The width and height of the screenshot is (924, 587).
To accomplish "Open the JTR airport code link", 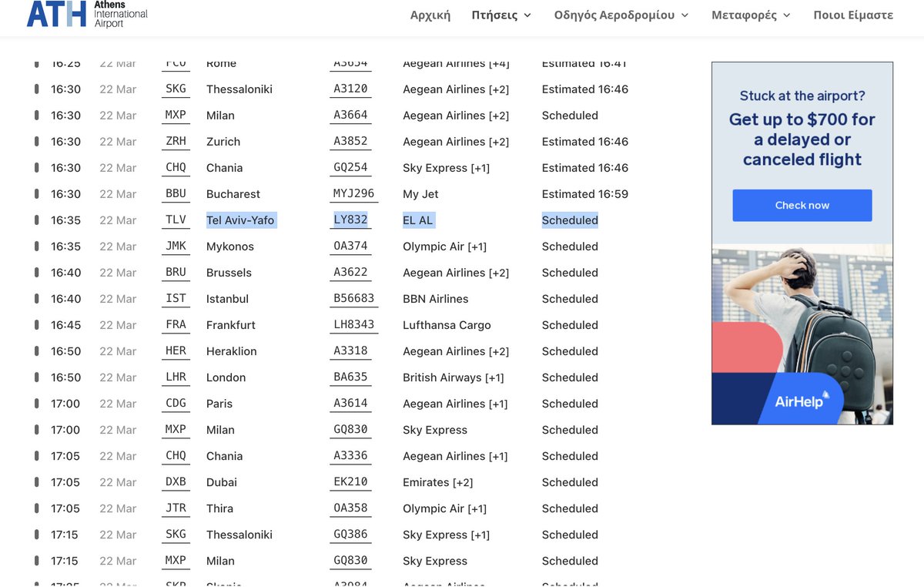I will coord(176,508).
